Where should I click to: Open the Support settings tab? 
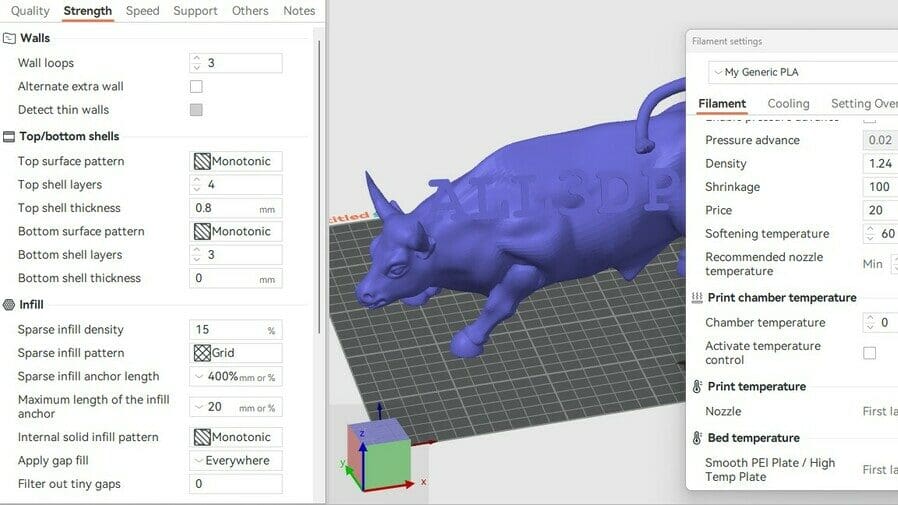pos(195,11)
